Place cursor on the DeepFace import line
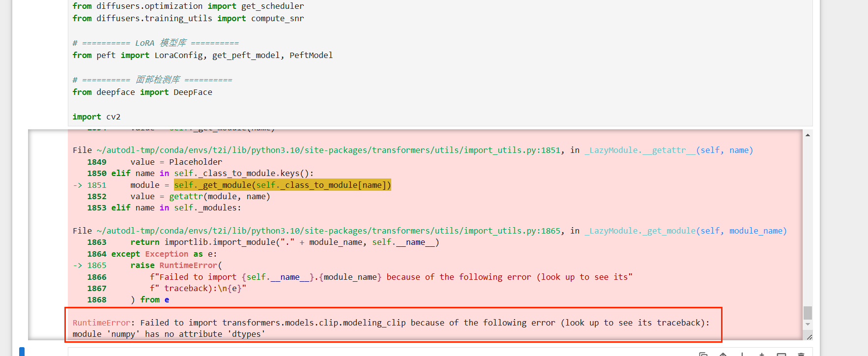This screenshot has width=868, height=356. click(x=143, y=92)
